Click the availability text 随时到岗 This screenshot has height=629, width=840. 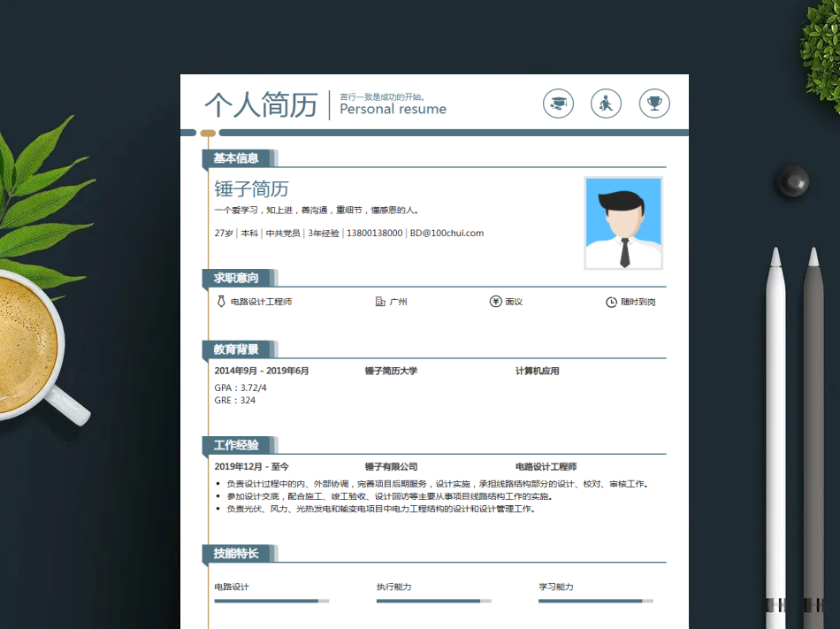tap(638, 303)
